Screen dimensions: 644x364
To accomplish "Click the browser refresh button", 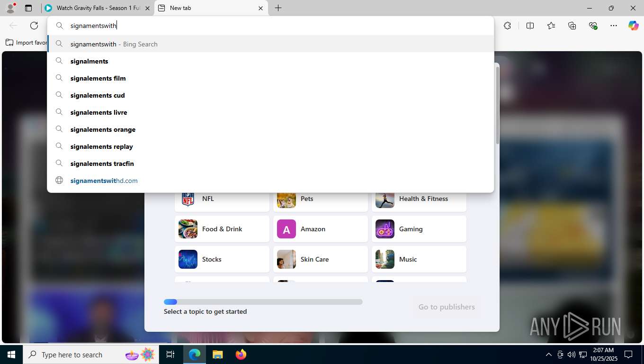I will [x=34, y=26].
